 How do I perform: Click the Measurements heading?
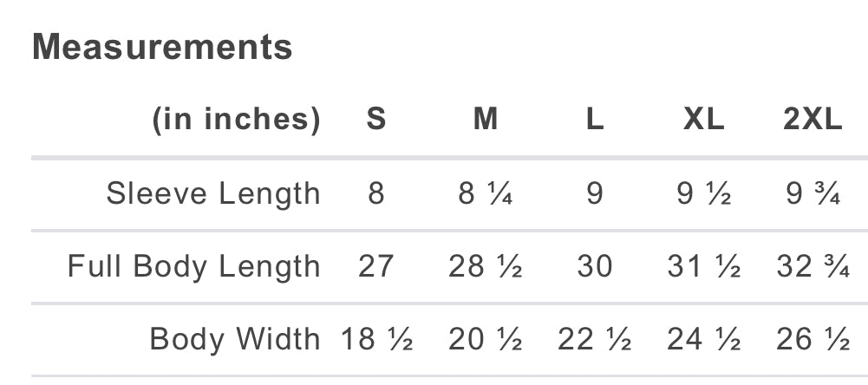pos(162,47)
